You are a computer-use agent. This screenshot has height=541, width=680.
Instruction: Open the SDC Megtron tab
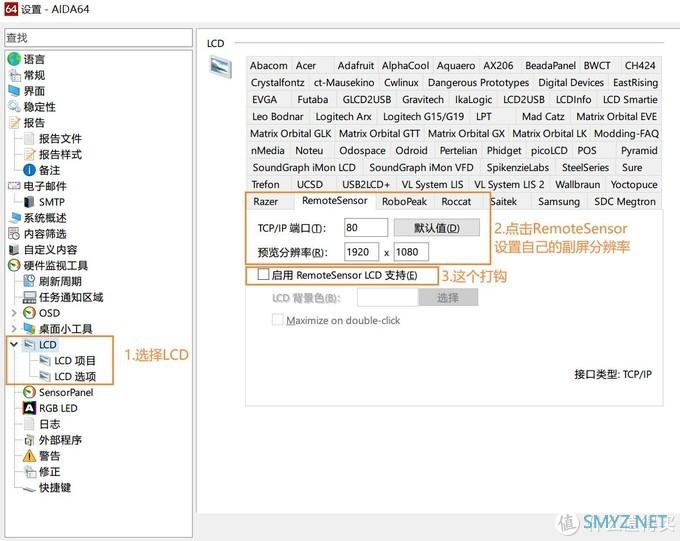coord(624,202)
